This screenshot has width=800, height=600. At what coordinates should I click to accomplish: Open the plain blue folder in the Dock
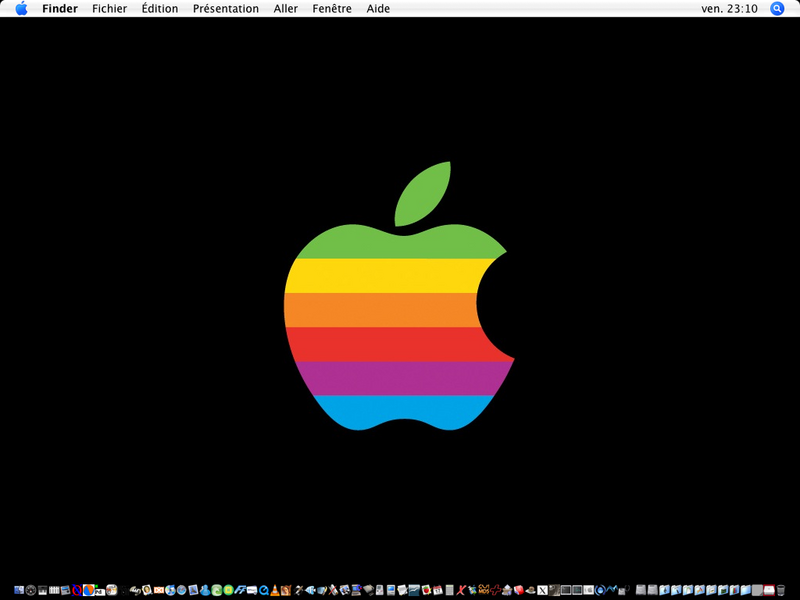pos(746,590)
